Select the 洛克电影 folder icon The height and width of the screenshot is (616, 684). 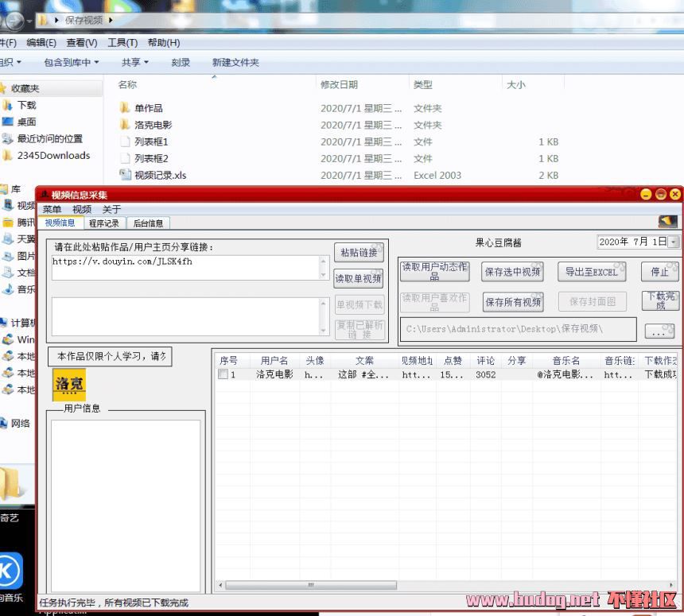coord(125,125)
